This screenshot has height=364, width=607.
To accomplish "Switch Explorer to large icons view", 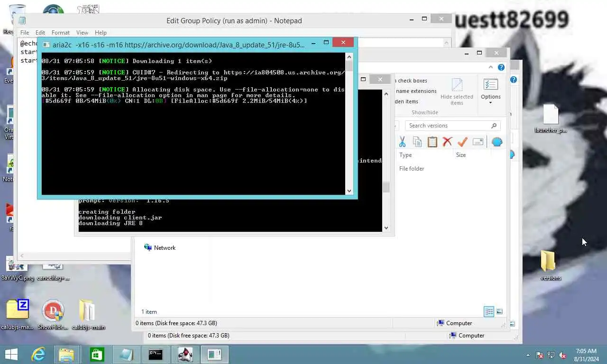I will click(499, 311).
